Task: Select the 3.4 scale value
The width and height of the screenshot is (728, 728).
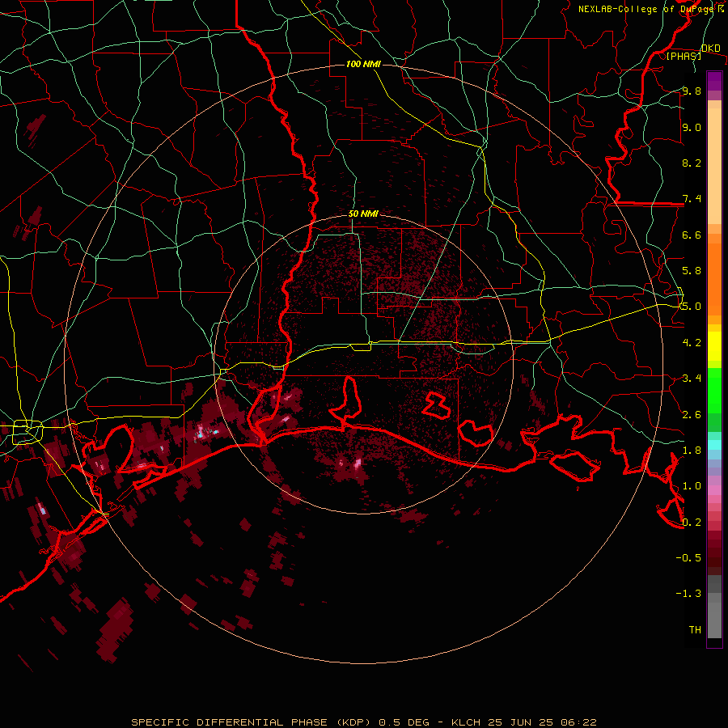Action: pyautogui.click(x=692, y=379)
